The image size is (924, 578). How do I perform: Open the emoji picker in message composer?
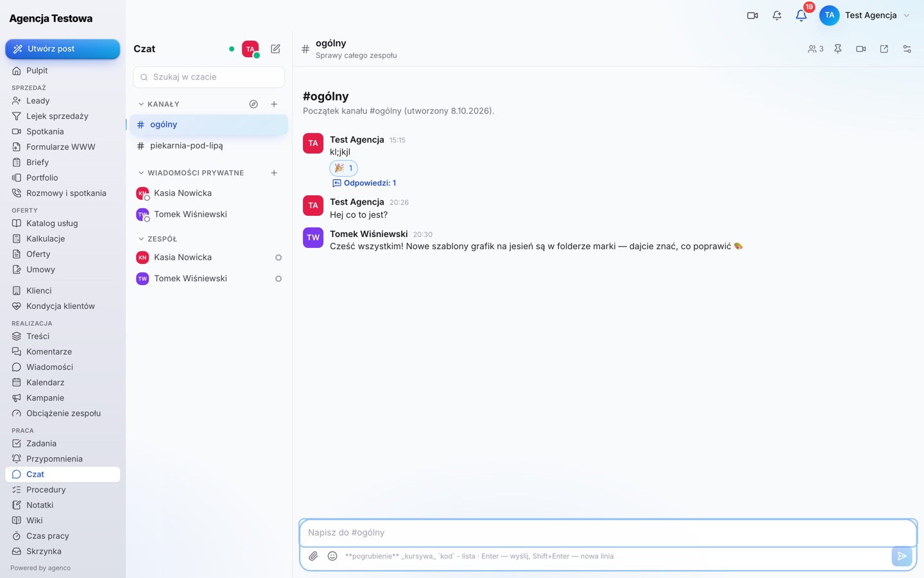pyautogui.click(x=332, y=556)
